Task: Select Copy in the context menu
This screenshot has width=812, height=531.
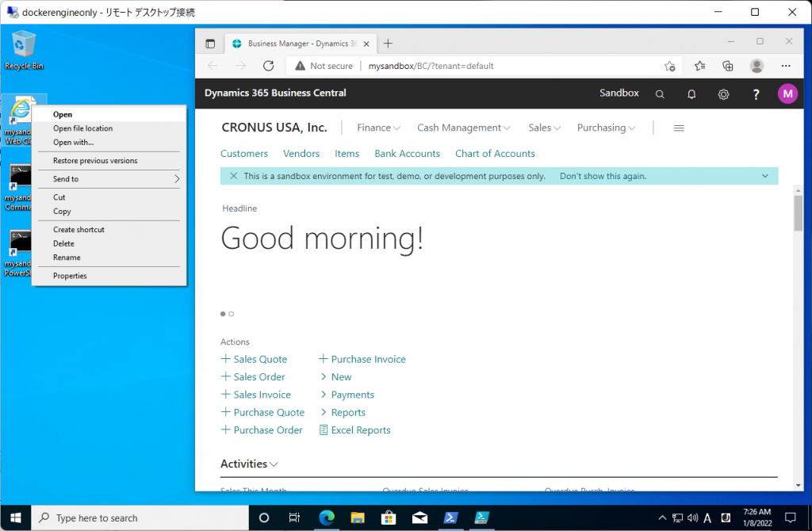Action: click(x=109, y=212)
